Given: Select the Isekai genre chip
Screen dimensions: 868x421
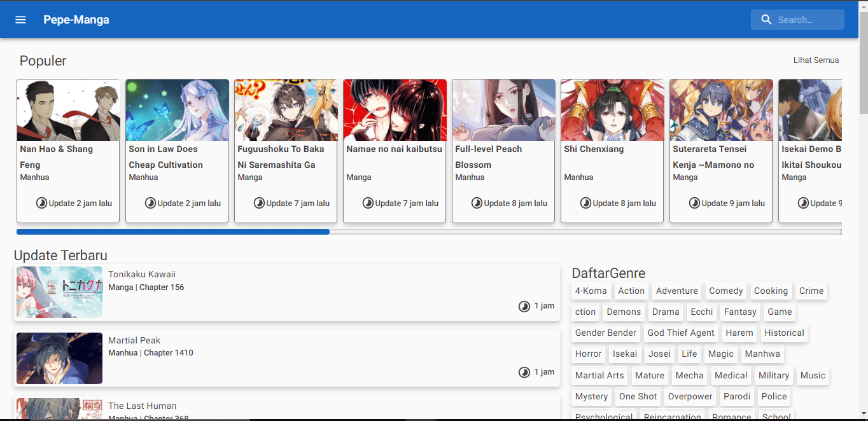Looking at the screenshot, I should click(x=625, y=354).
